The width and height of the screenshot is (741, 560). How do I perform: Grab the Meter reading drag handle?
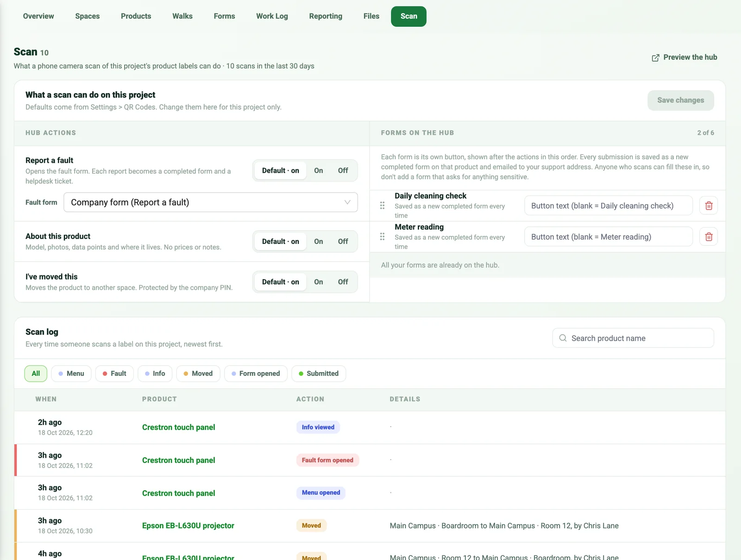[x=382, y=236]
